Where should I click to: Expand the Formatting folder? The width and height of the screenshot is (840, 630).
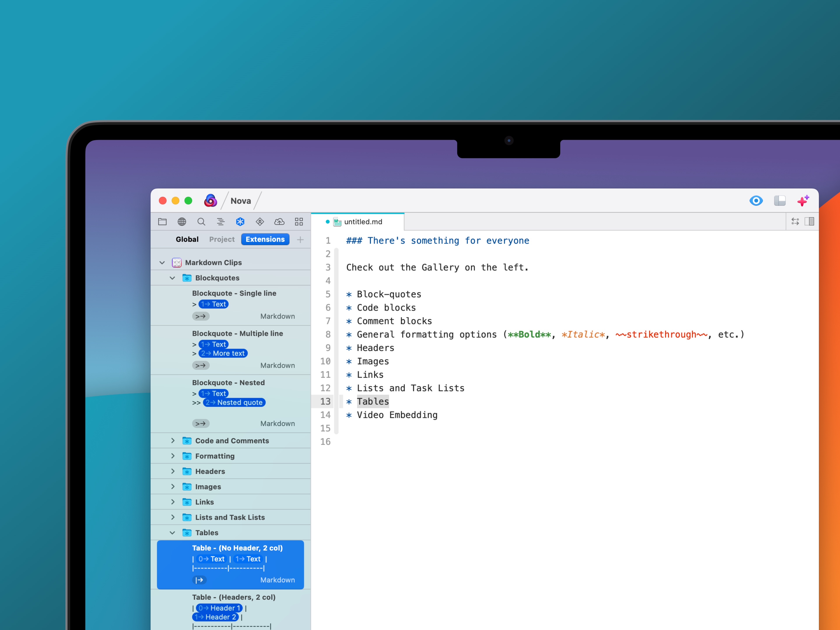[x=173, y=456]
